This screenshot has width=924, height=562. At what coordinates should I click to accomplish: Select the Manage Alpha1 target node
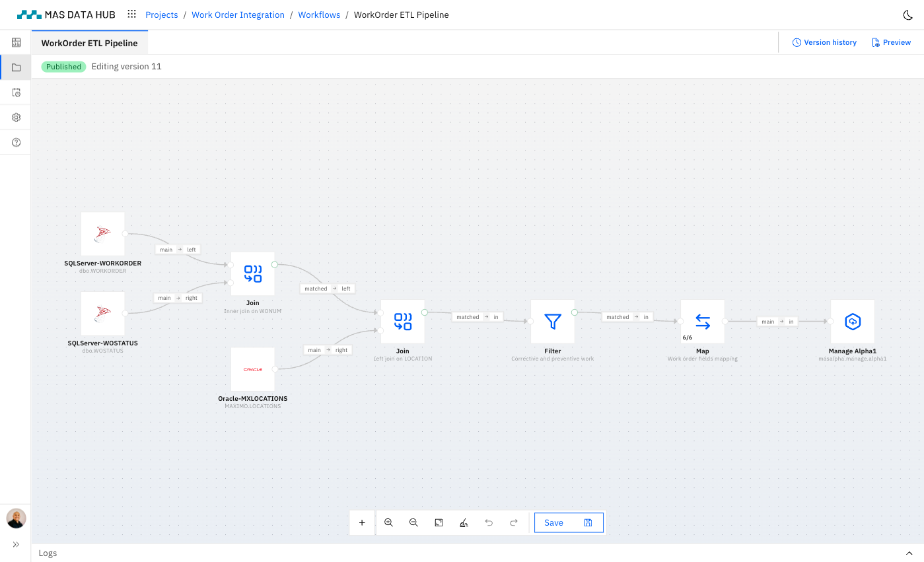(852, 322)
